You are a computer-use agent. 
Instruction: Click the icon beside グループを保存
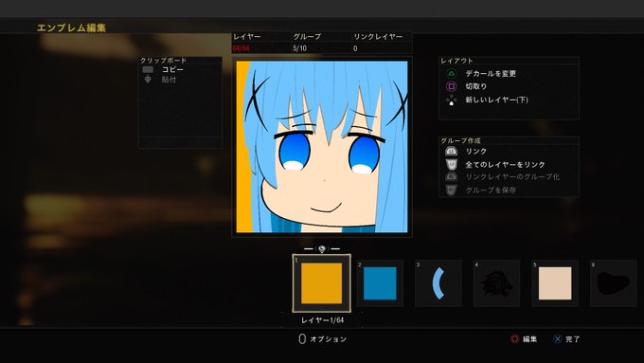pyautogui.click(x=451, y=190)
